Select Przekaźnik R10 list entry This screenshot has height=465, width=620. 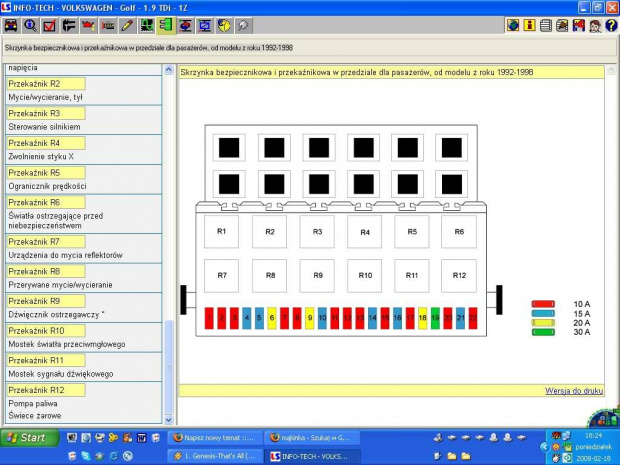(45, 331)
